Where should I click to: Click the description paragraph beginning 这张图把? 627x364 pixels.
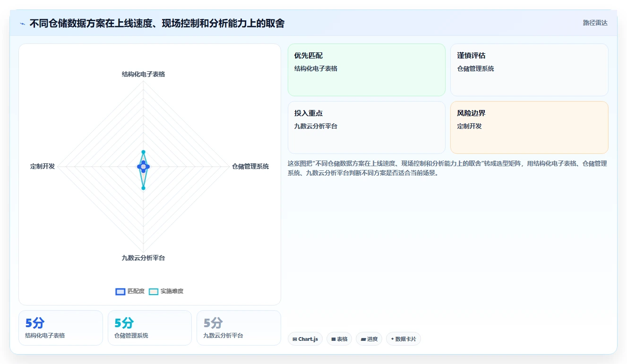[x=447, y=168]
